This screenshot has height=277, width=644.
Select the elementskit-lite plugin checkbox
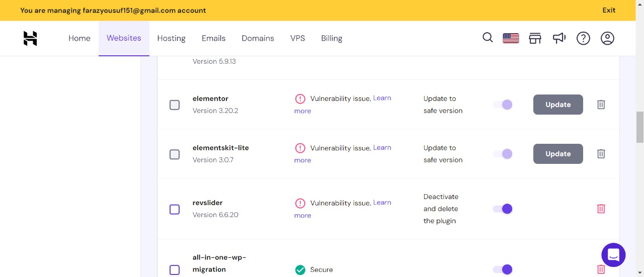tap(175, 154)
